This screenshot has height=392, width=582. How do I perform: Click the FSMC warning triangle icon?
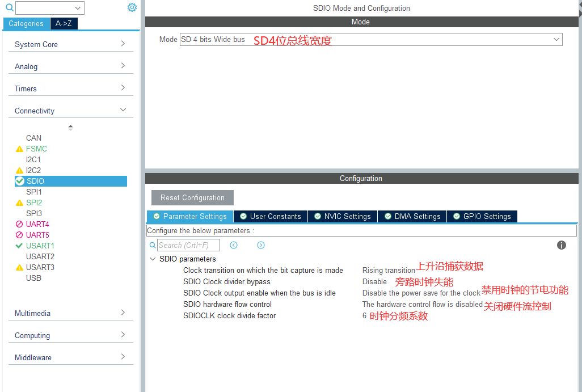pos(19,149)
